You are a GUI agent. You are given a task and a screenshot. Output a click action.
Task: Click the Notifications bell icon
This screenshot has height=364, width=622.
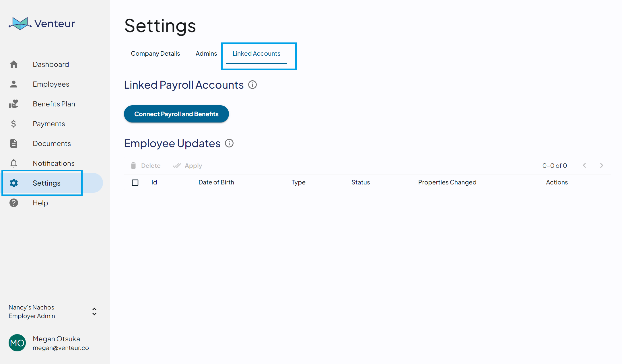point(14,163)
